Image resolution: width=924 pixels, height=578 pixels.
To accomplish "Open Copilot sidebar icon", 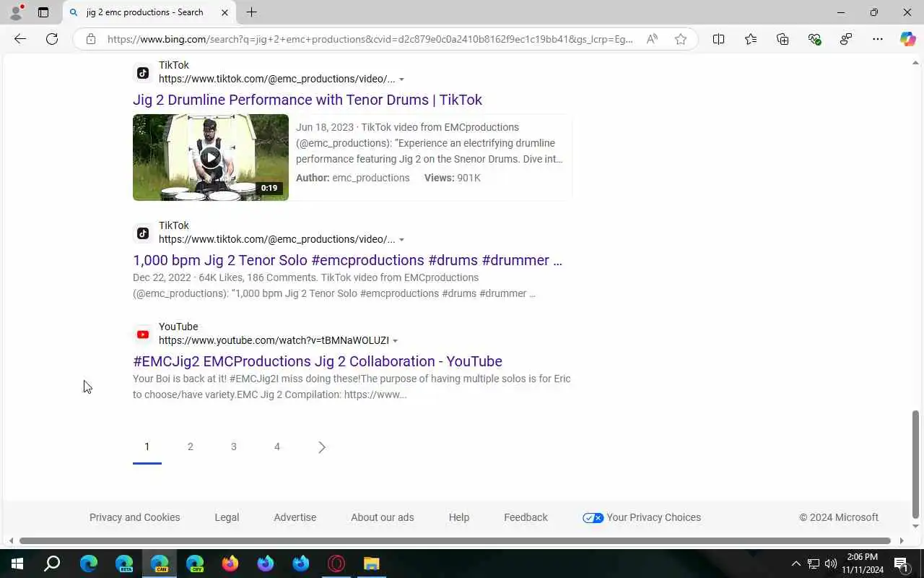I will [x=907, y=39].
